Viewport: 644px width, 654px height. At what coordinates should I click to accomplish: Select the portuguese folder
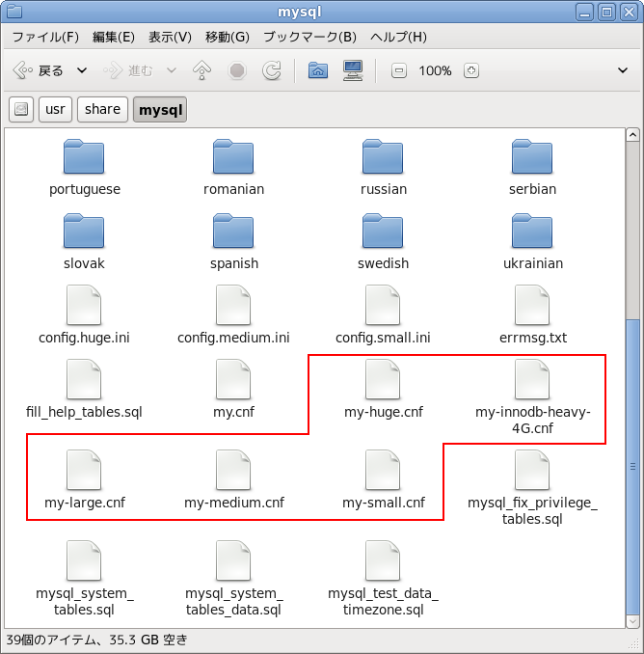84,168
